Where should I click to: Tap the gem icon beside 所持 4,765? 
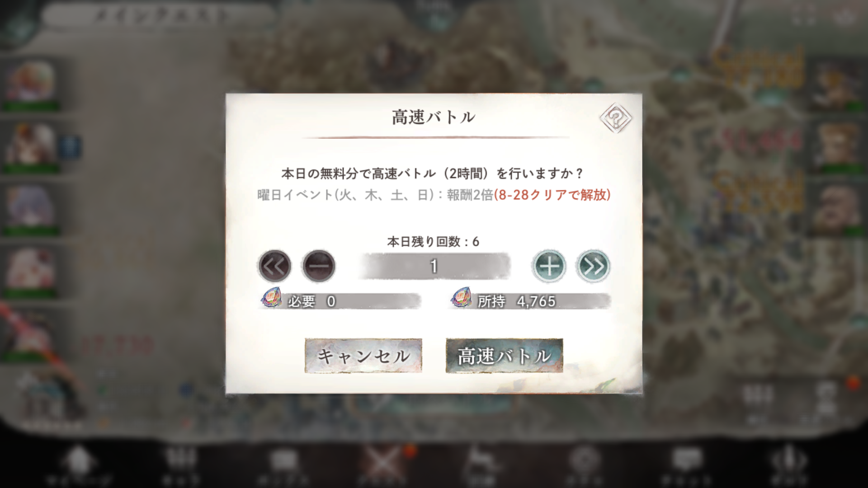pyautogui.click(x=462, y=298)
